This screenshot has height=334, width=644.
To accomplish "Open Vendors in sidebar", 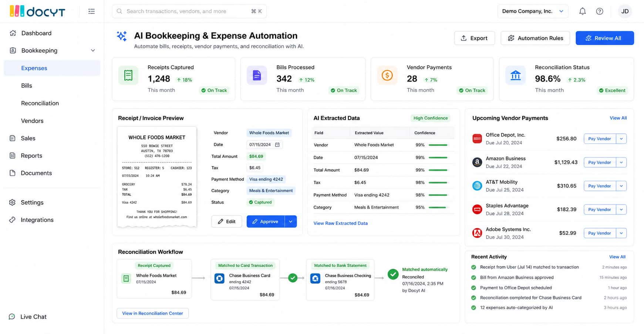I will 32,121.
